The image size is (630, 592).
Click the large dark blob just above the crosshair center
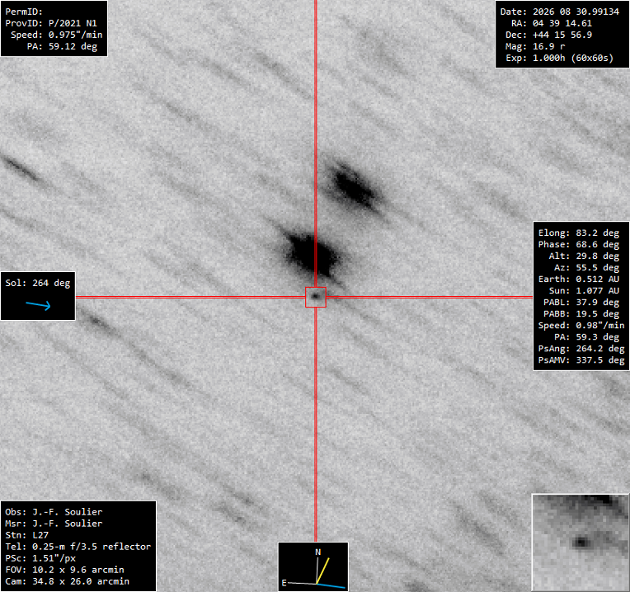(x=311, y=254)
